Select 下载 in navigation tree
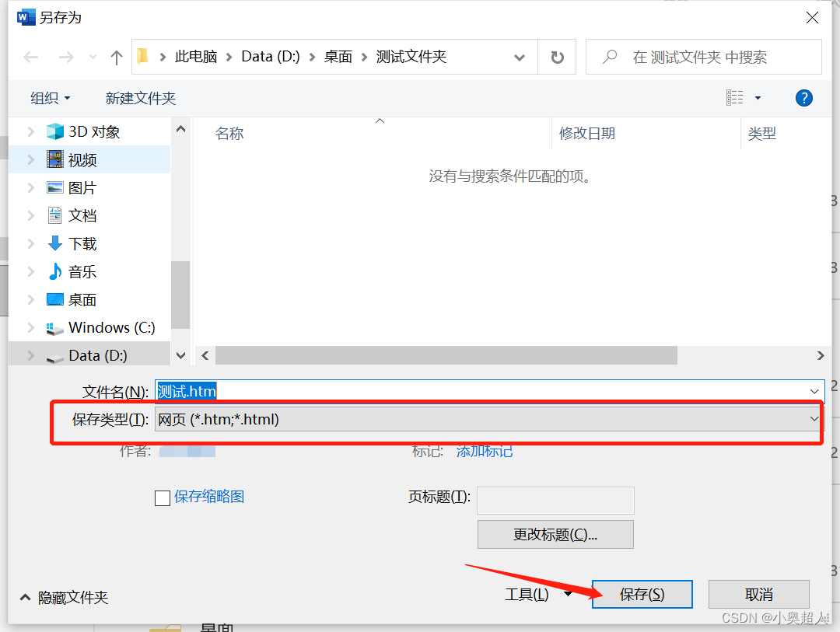 82,243
